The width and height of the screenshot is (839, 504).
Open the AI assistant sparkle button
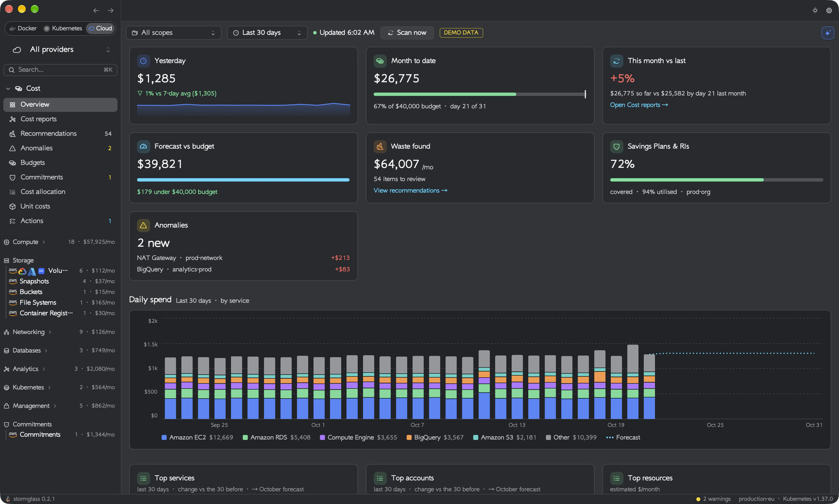pos(828,33)
